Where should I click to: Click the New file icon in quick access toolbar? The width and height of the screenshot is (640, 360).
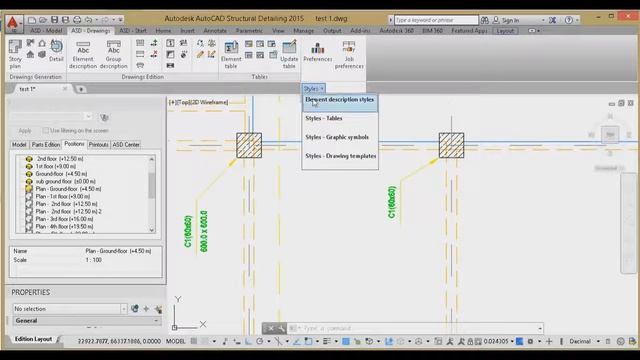tap(32, 20)
